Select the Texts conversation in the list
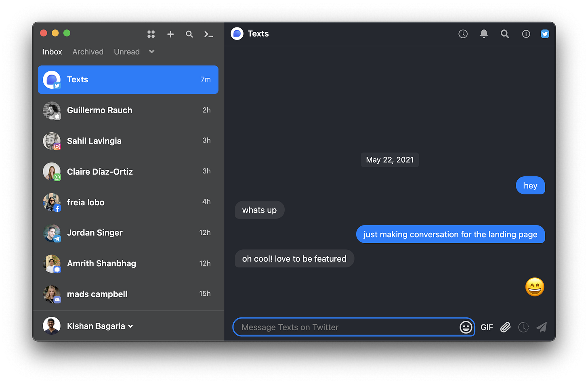Viewport: 588px width, 384px height. pyautogui.click(x=128, y=79)
